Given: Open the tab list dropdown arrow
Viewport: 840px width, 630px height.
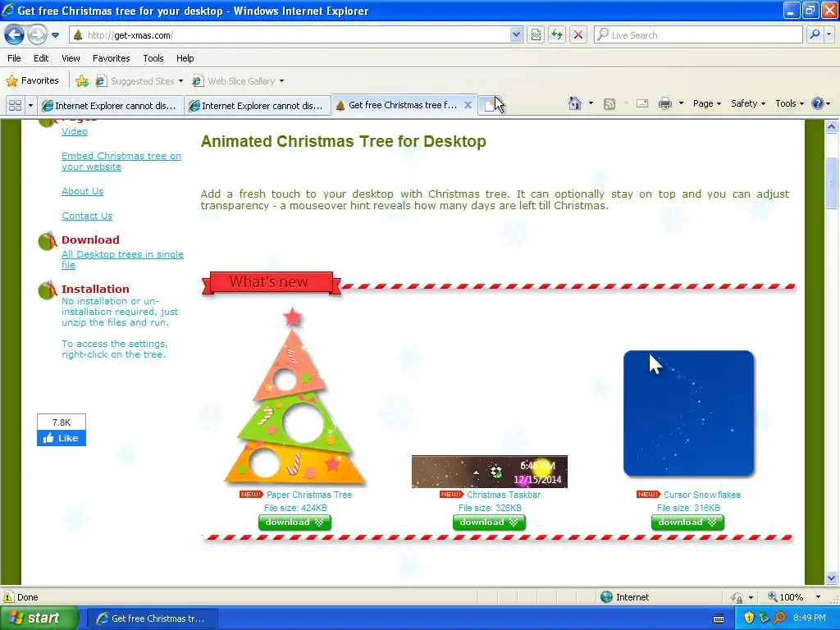Looking at the screenshot, I should 30,106.
